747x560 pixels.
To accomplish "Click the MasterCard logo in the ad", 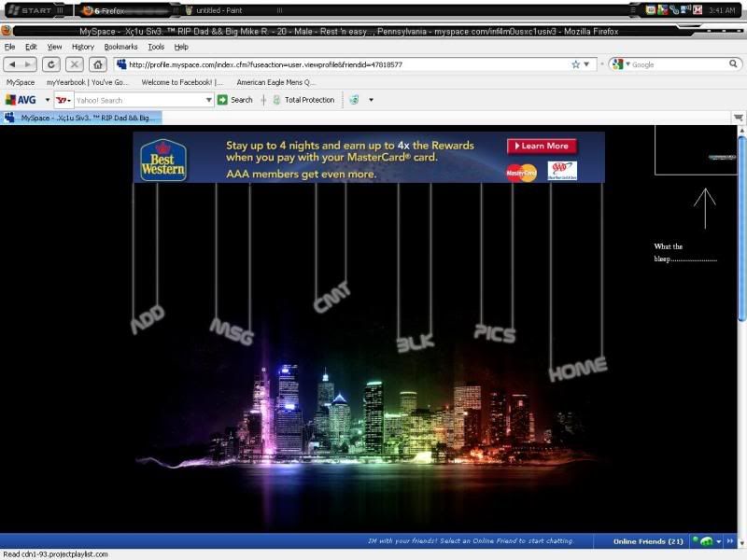I will click(521, 173).
